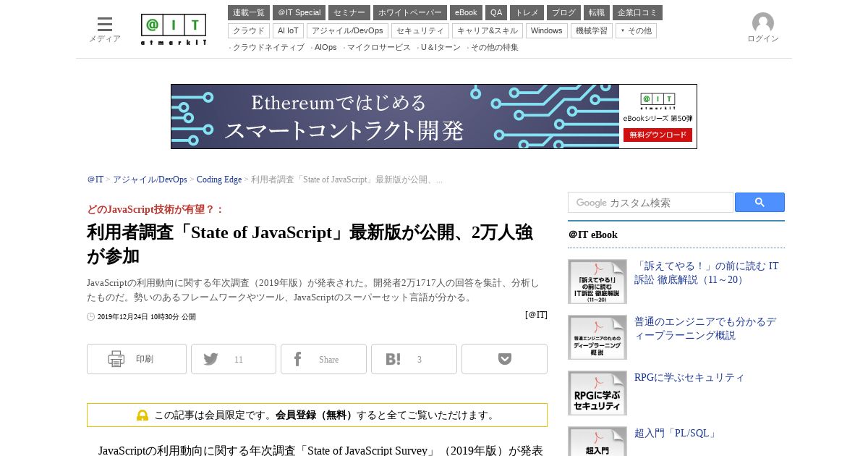Select the 機械学習 category
This screenshot has height=456, width=868.
[592, 31]
